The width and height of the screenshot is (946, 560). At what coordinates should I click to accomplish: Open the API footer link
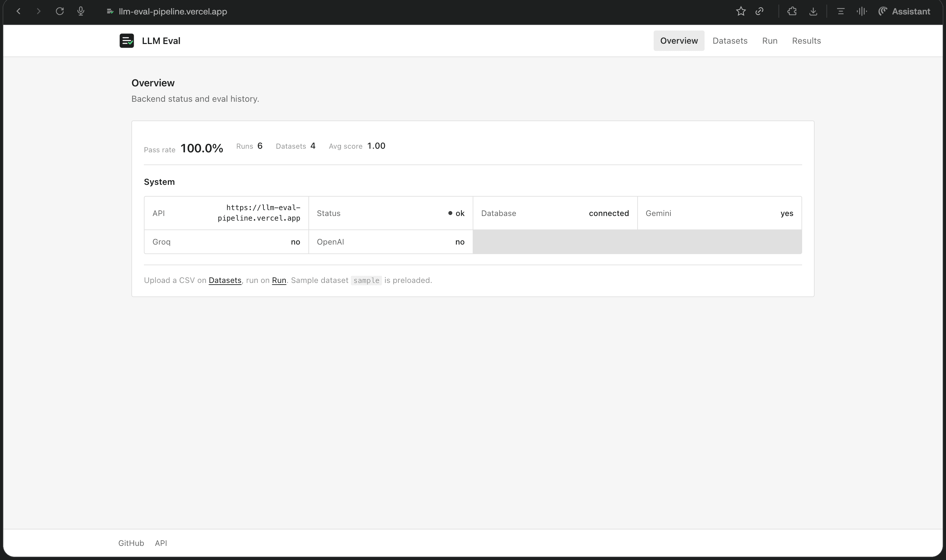[x=161, y=543]
